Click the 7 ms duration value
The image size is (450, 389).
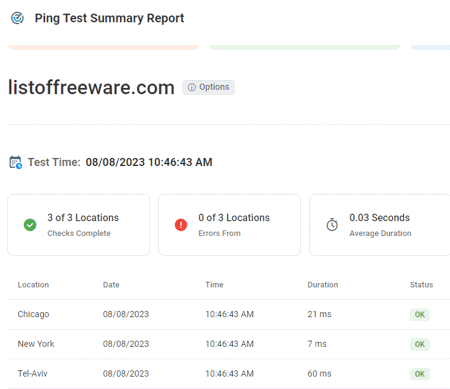point(317,344)
